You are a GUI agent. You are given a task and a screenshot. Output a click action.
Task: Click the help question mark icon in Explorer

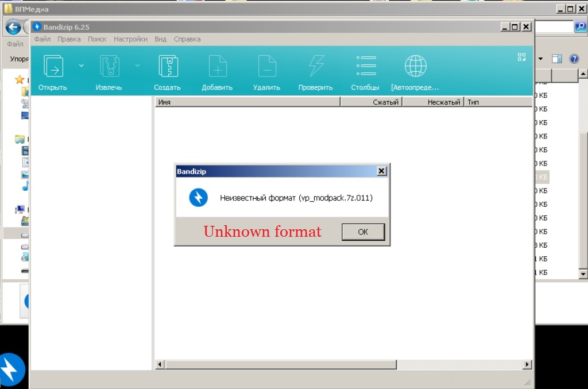pyautogui.click(x=574, y=59)
